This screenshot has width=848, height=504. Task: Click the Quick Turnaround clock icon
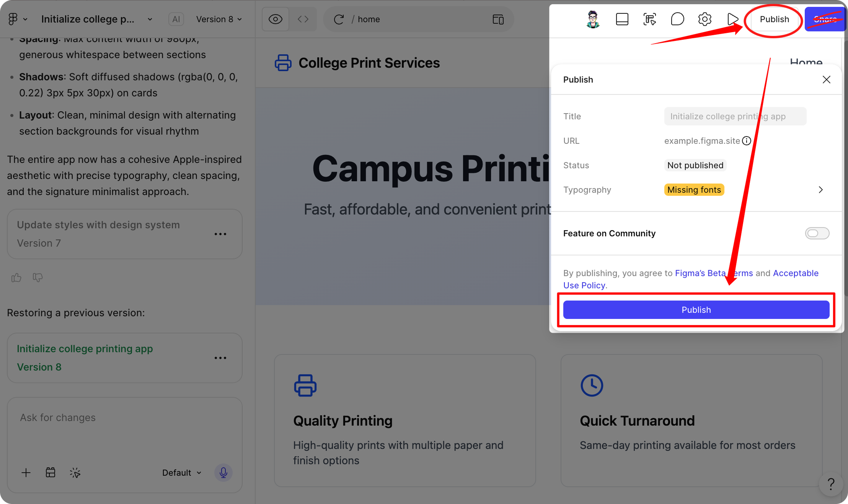(592, 385)
